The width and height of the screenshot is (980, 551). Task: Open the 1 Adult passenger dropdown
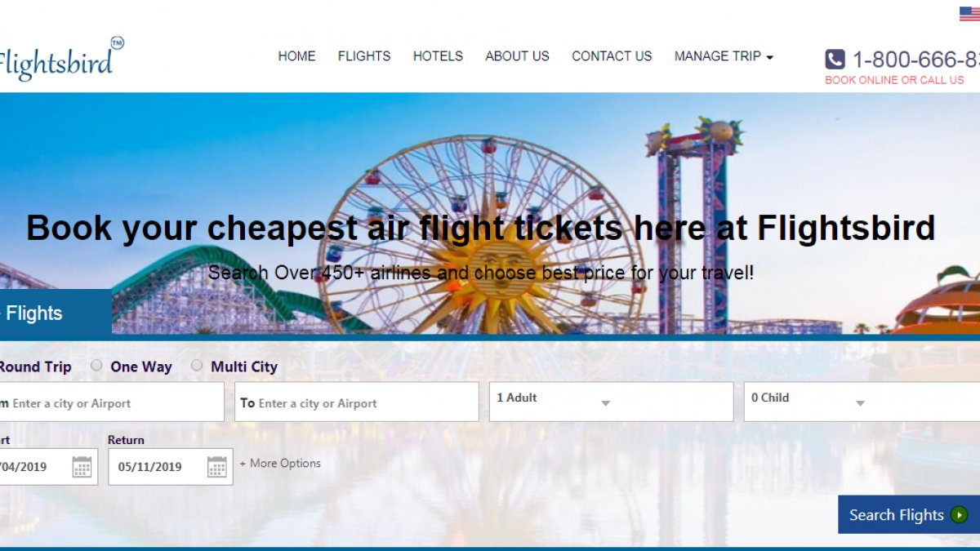tap(611, 402)
